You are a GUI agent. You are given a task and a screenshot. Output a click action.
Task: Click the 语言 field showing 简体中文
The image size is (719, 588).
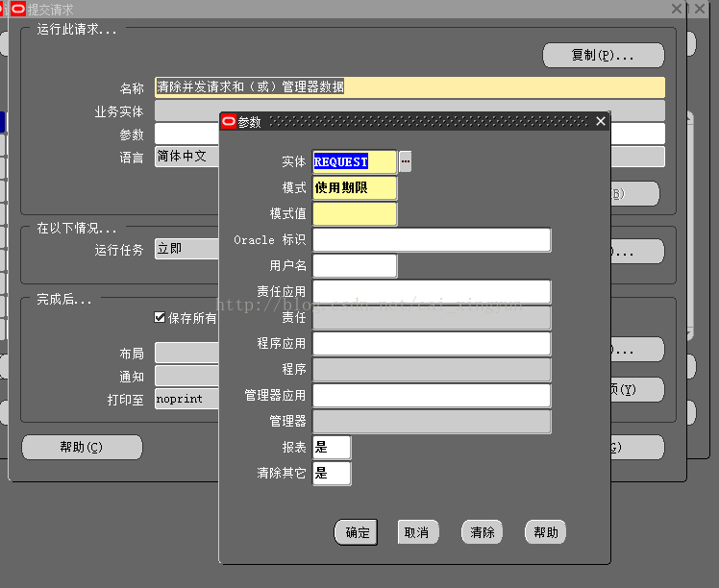coord(186,157)
